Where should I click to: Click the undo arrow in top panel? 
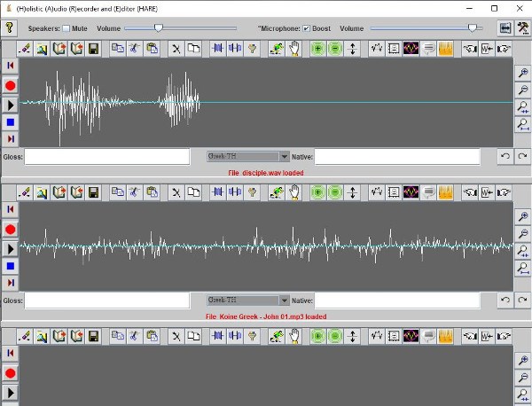pyautogui.click(x=505, y=156)
